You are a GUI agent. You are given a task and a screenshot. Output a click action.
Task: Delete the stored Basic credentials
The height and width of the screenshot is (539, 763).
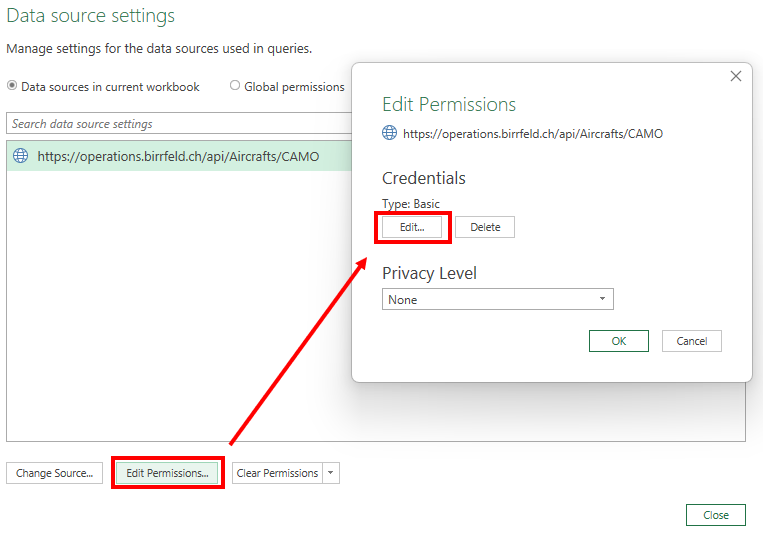pyautogui.click(x=485, y=227)
